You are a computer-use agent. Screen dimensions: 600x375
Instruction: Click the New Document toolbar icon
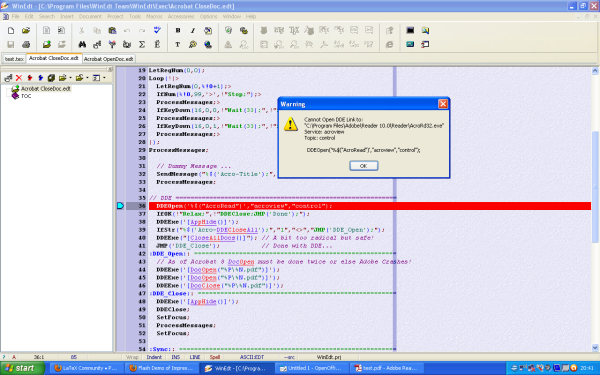point(11,30)
